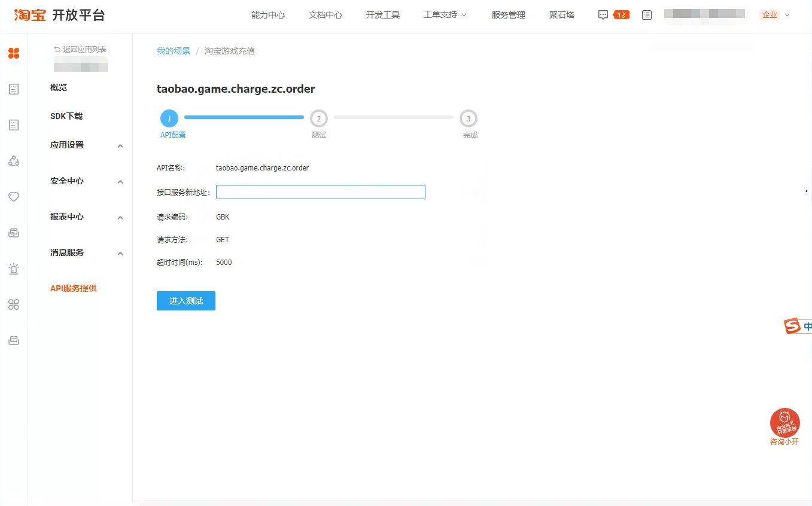Click the 中 language indicator of the input method
The width and height of the screenshot is (812, 506).
point(807,327)
